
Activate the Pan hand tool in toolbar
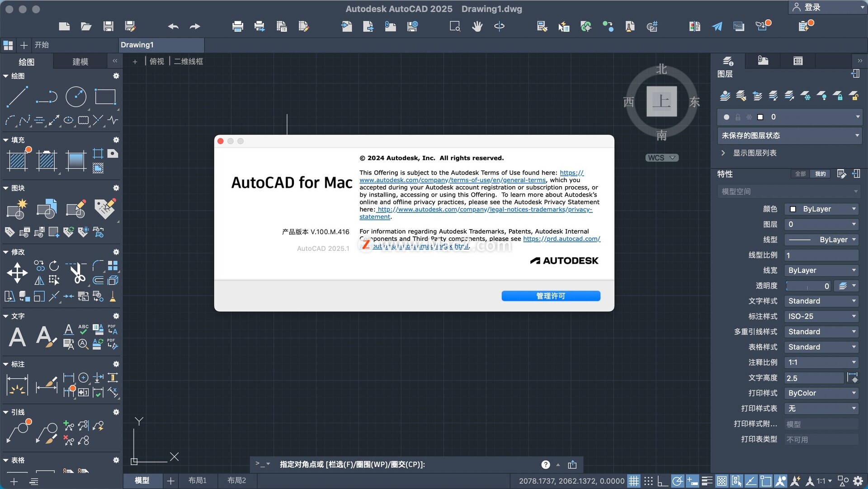477,27
